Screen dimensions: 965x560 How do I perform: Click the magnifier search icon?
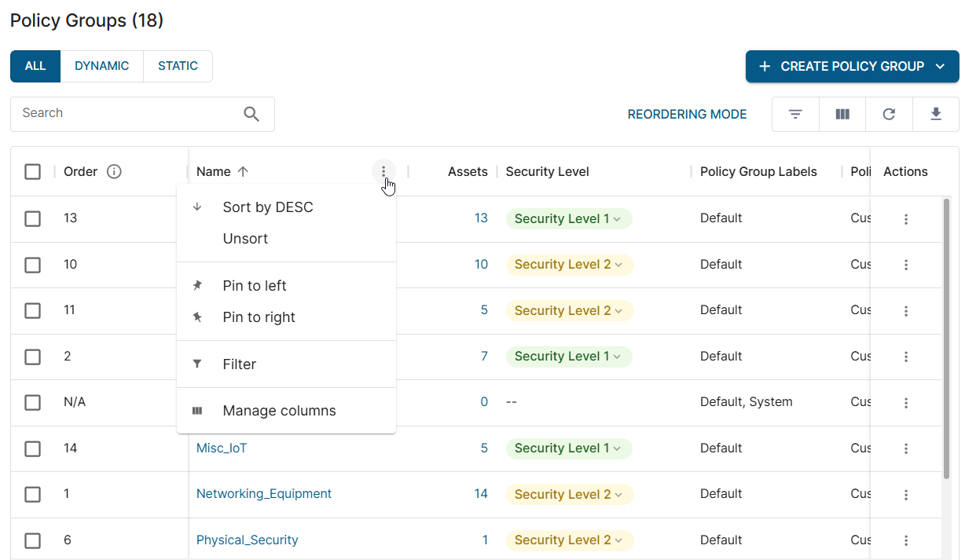coord(251,115)
